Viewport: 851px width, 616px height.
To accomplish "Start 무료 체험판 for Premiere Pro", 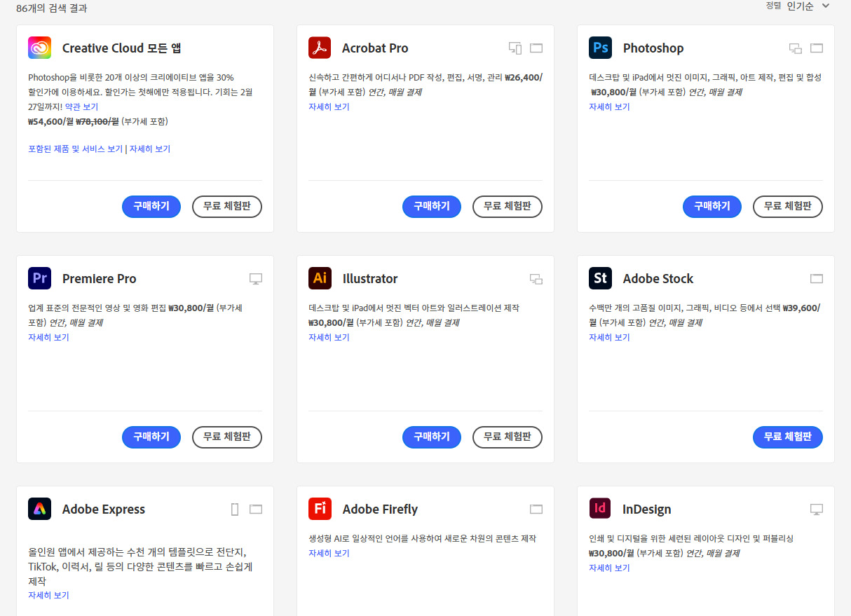I will [227, 437].
